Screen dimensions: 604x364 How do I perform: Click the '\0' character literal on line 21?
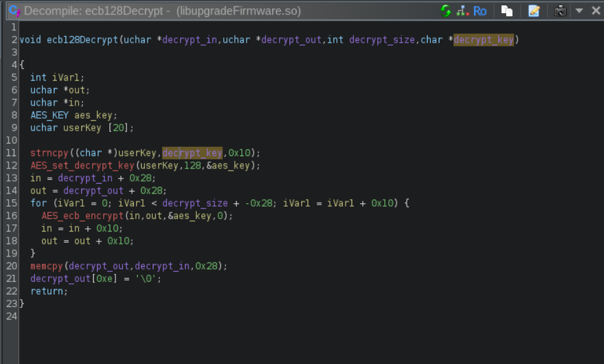coord(146,279)
